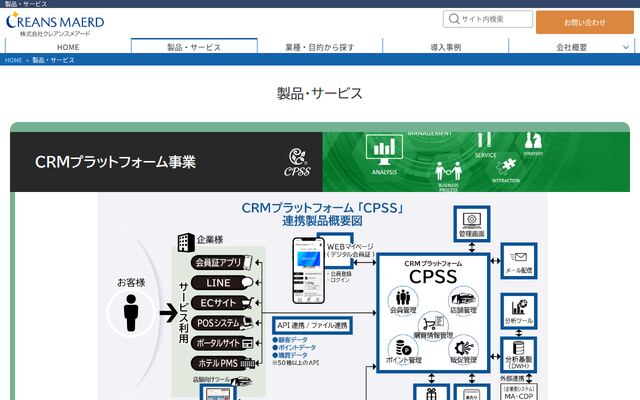
Task: Click the SERVICE icon in banner
Action: pos(484,141)
